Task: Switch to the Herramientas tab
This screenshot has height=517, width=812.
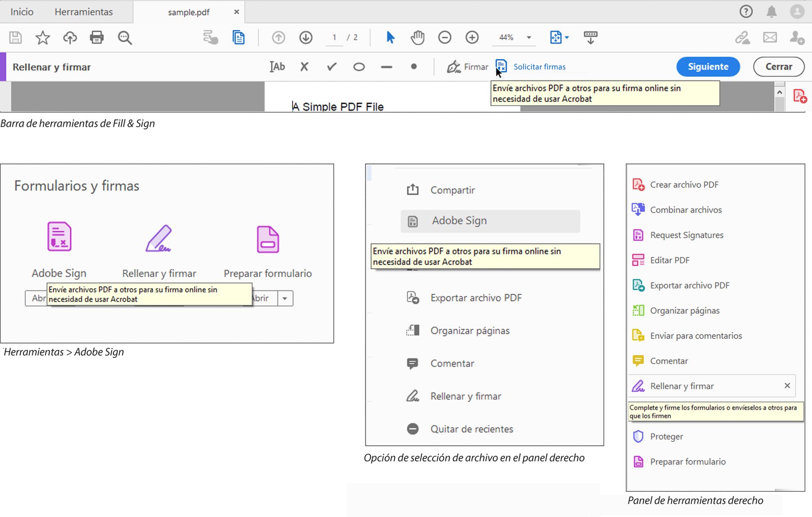Action: (83, 12)
